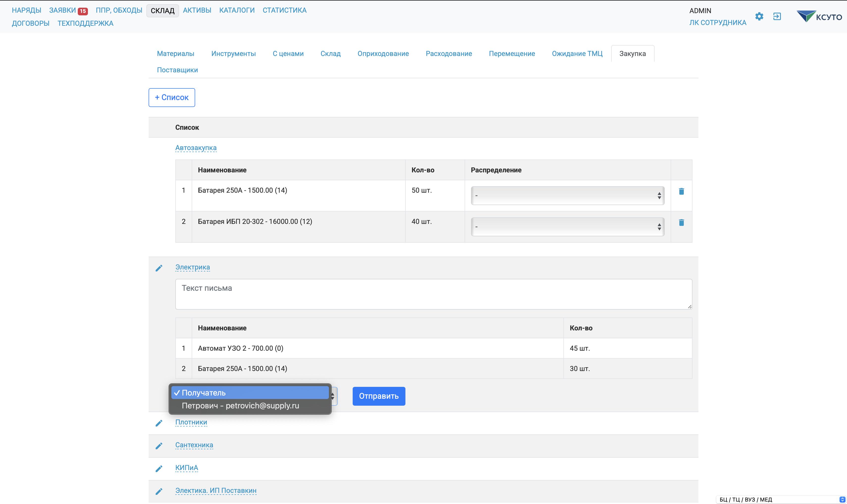This screenshot has height=504, width=847.
Task: Click the + Список button
Action: tap(172, 98)
